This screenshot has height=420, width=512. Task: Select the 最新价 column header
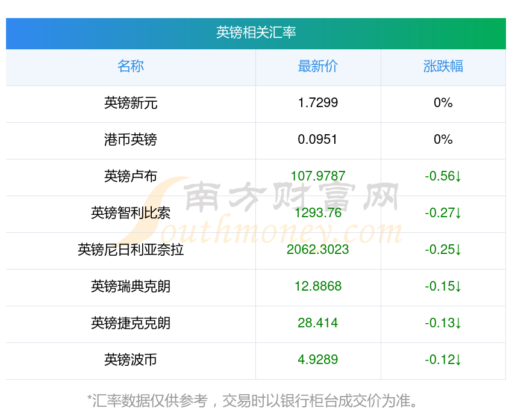tap(317, 66)
